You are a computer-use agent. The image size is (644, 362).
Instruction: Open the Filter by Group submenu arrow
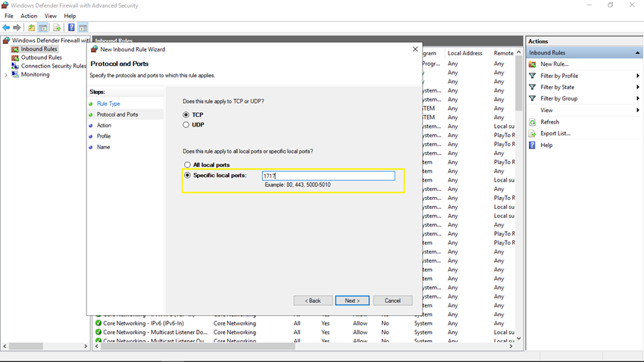[637, 98]
